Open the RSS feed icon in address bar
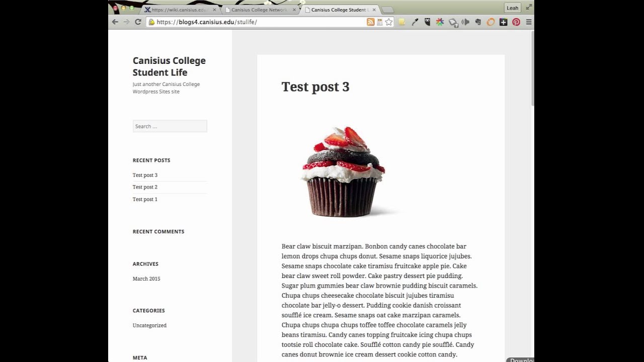 tap(370, 22)
